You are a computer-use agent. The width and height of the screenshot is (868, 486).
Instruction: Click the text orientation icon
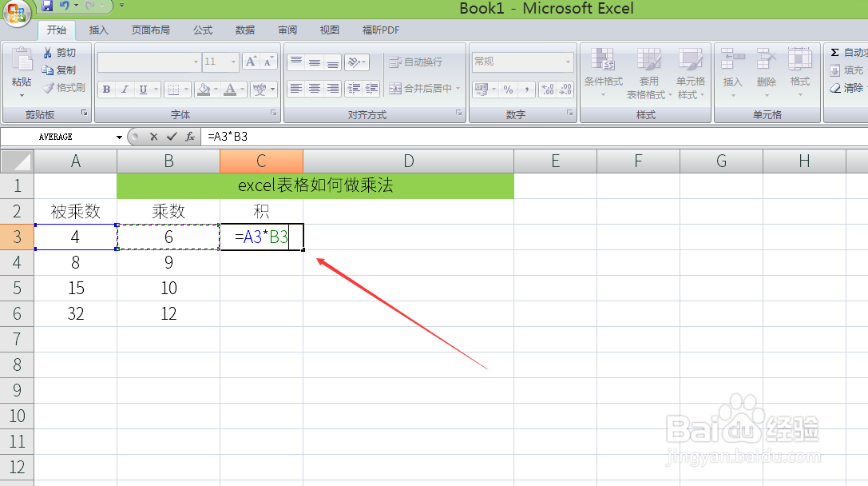click(354, 62)
